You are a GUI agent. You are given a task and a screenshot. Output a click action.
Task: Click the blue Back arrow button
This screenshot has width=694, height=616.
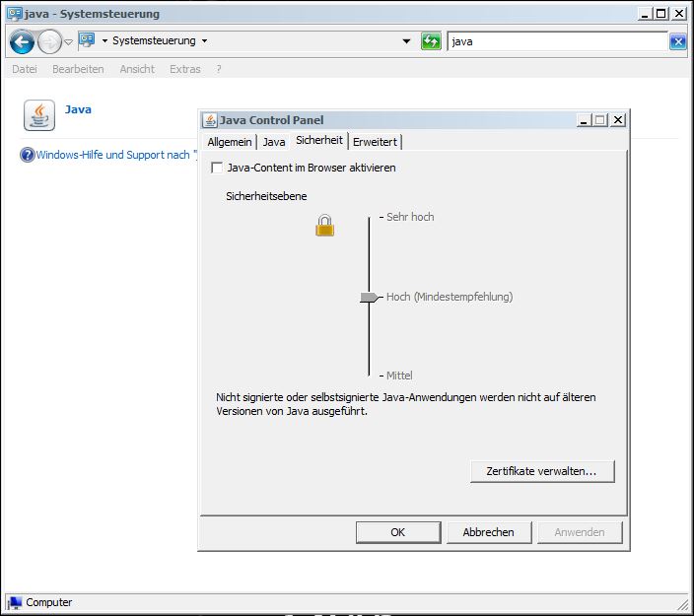coord(22,42)
